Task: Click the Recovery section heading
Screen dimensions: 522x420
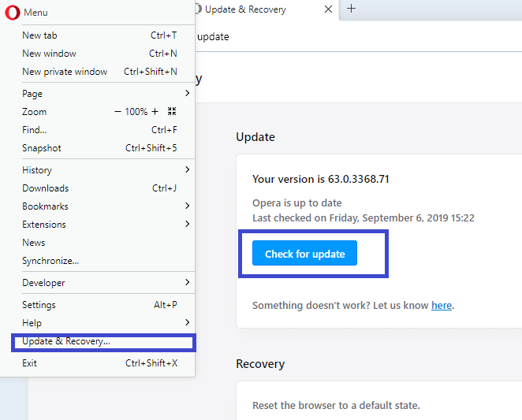Action: pyautogui.click(x=260, y=364)
